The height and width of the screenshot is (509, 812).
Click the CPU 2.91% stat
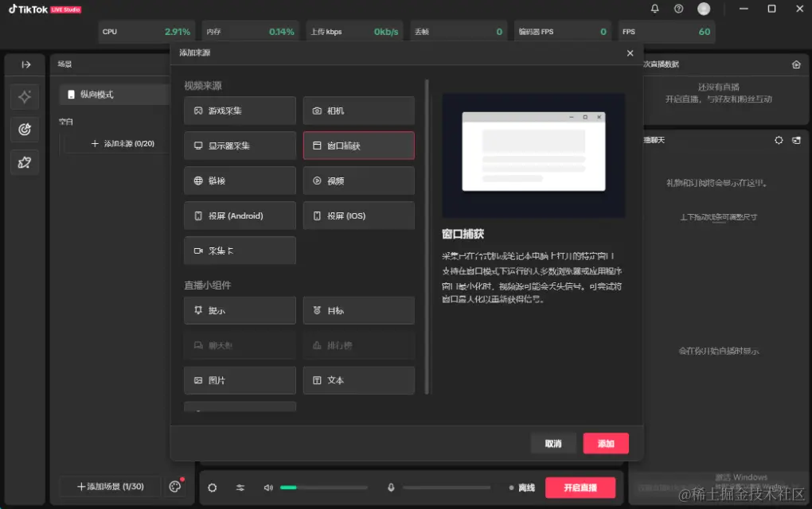[146, 32]
